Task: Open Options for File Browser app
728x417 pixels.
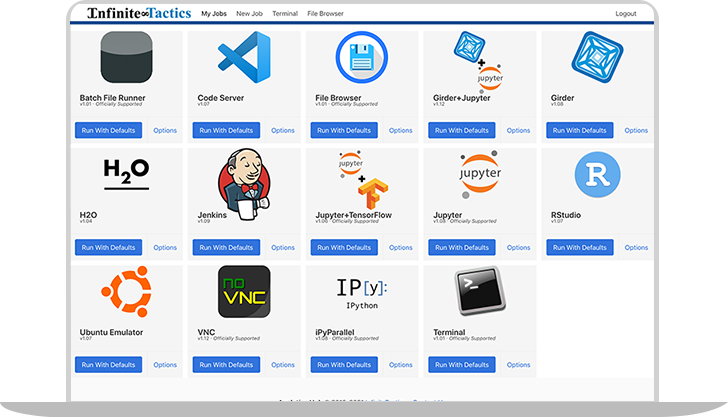Action: click(x=401, y=130)
